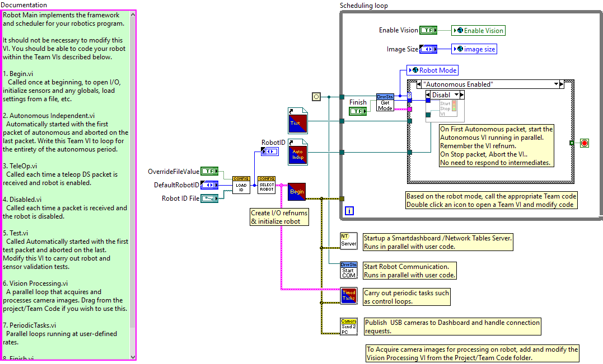The height and width of the screenshot is (364, 603).
Task: Click the CONFIG Select Robot subVI
Action: [267, 185]
